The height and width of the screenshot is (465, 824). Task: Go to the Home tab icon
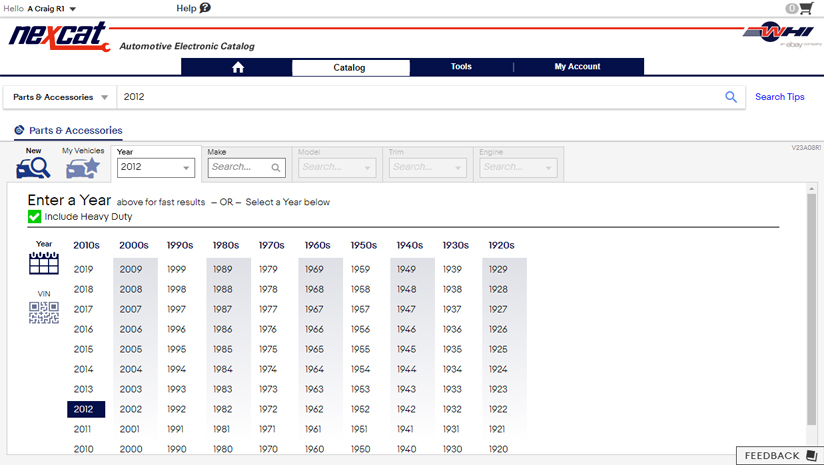click(238, 67)
